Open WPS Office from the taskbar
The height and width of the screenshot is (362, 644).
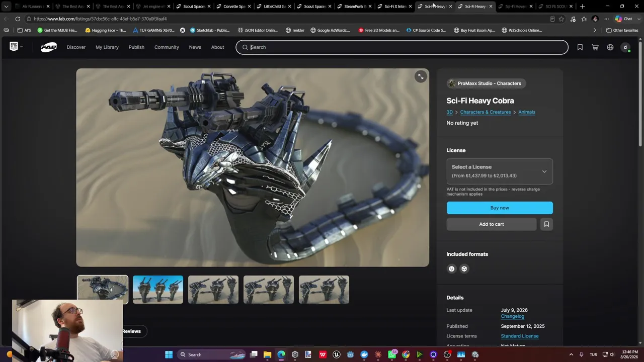click(x=323, y=354)
